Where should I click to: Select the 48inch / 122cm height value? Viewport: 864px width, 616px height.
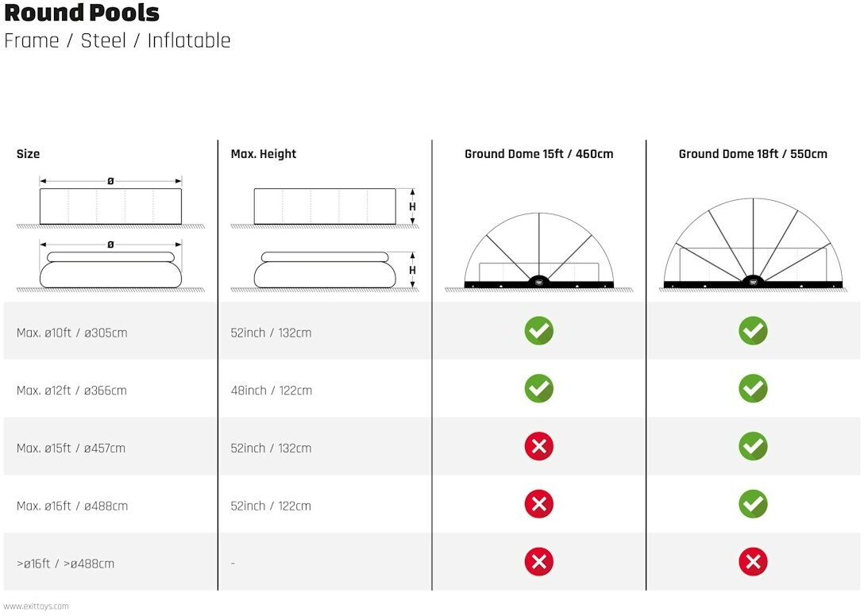coord(271,391)
